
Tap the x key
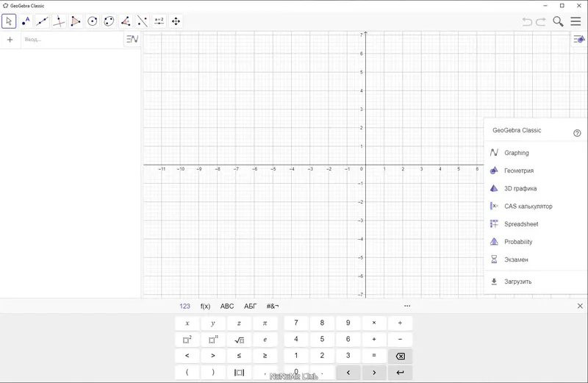(187, 323)
